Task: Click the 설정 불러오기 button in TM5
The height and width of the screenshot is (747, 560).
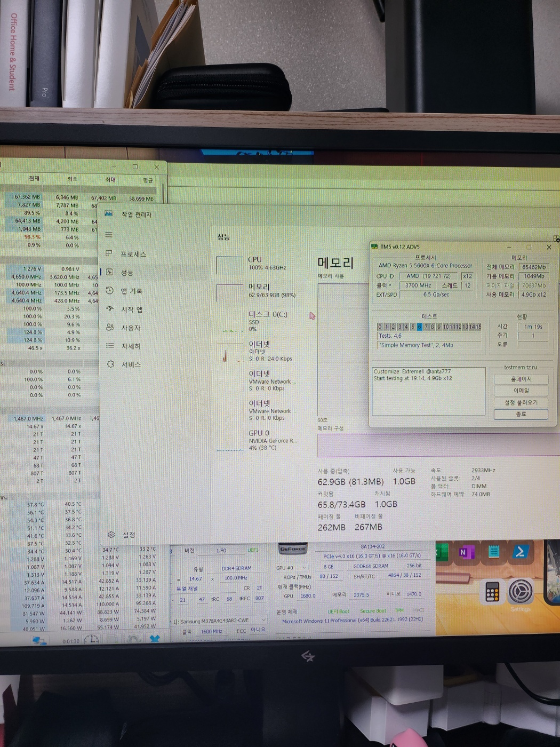Action: [521, 402]
